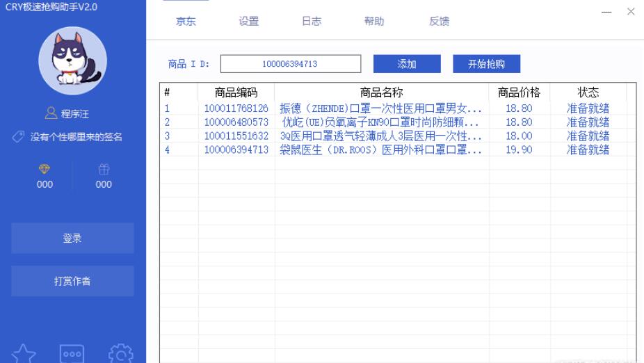Click price 18.00 in the table
Viewport: 644px width, 363px height.
point(519,136)
